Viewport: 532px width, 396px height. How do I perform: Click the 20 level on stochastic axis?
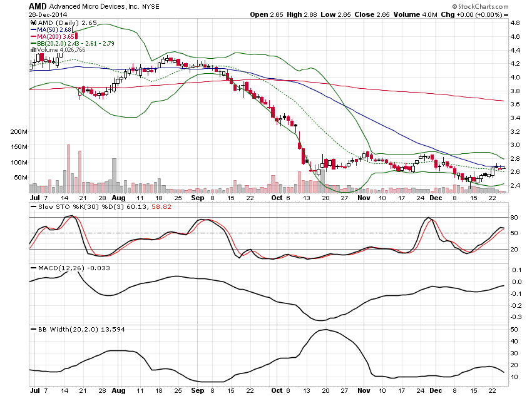coord(514,249)
